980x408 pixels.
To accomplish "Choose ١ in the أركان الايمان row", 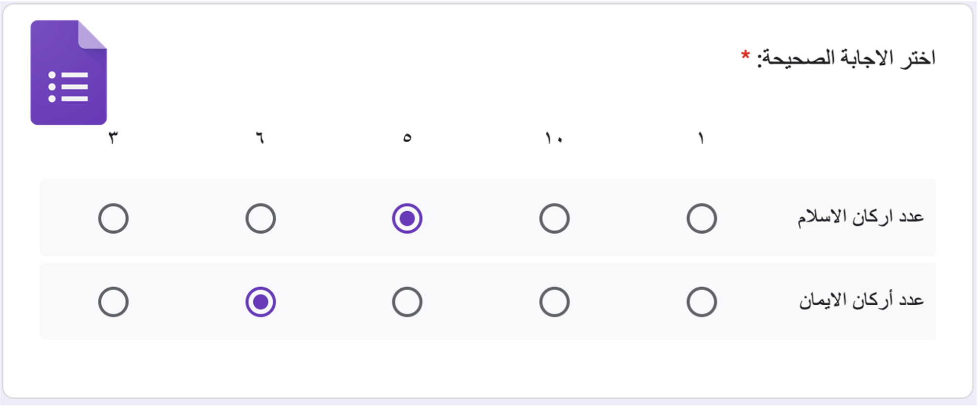I will tap(701, 302).
